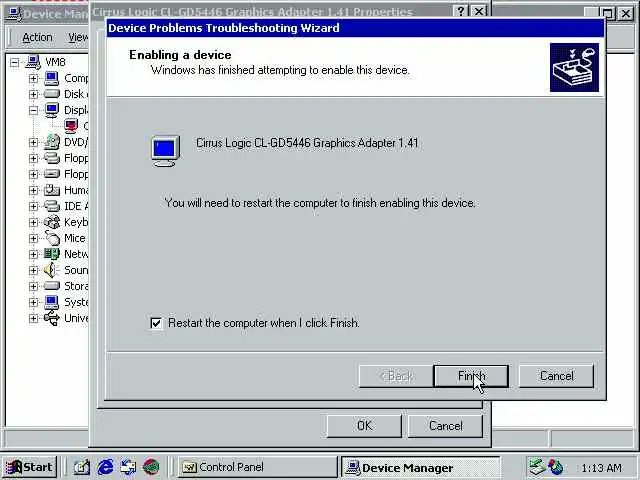
Task: Select the Network adapters icon
Action: coord(52,254)
